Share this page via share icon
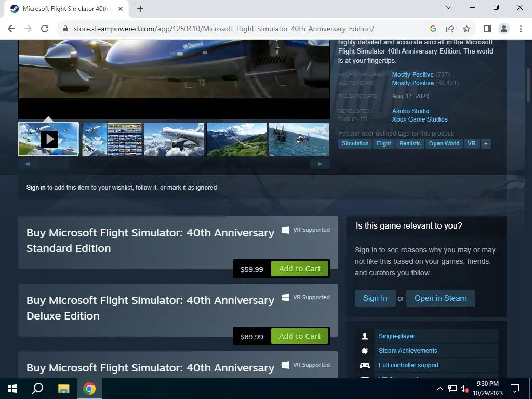The image size is (532, 399). [x=450, y=29]
